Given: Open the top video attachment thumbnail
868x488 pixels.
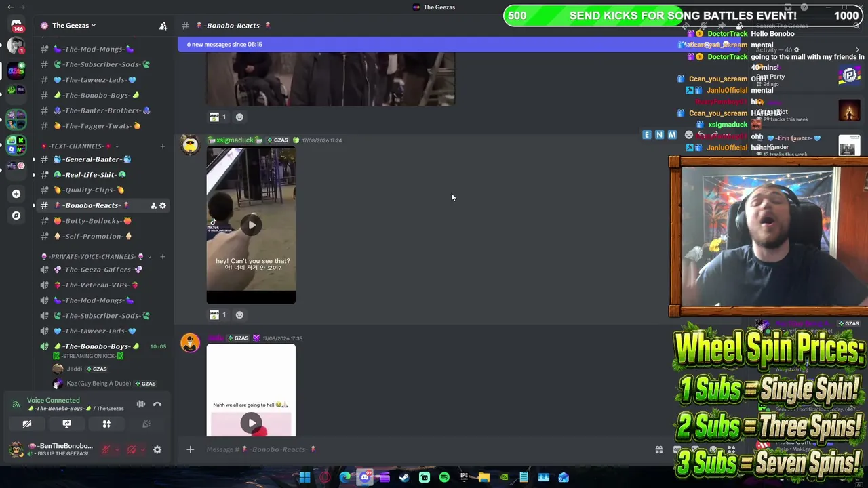Looking at the screenshot, I should coord(330,81).
